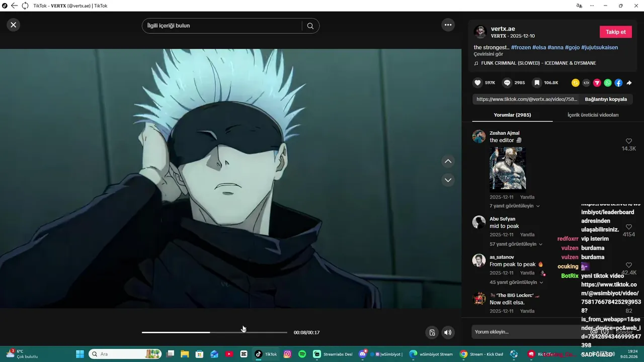Reply to Zeshan Ajmal's comment via Yanıtla
Screen dimensions: 644x362
click(x=527, y=197)
